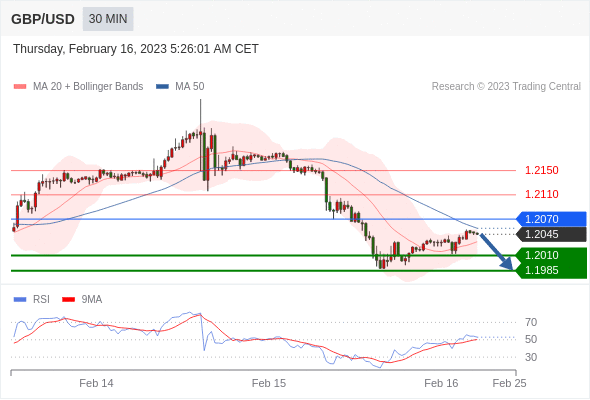Image resolution: width=590 pixels, height=400 pixels.
Task: Click the blue downward trend arrow
Action: [497, 251]
